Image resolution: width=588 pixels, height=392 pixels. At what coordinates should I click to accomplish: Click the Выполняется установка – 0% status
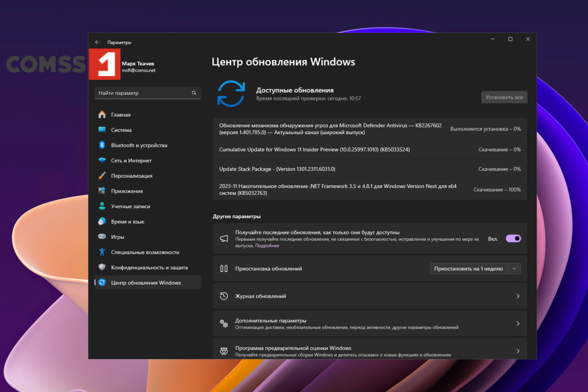point(486,129)
